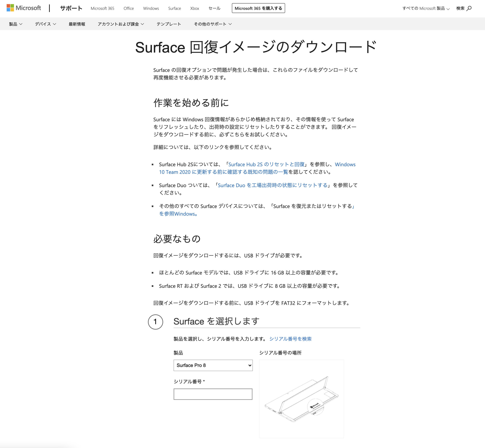Open Surface in top navigation

[174, 8]
